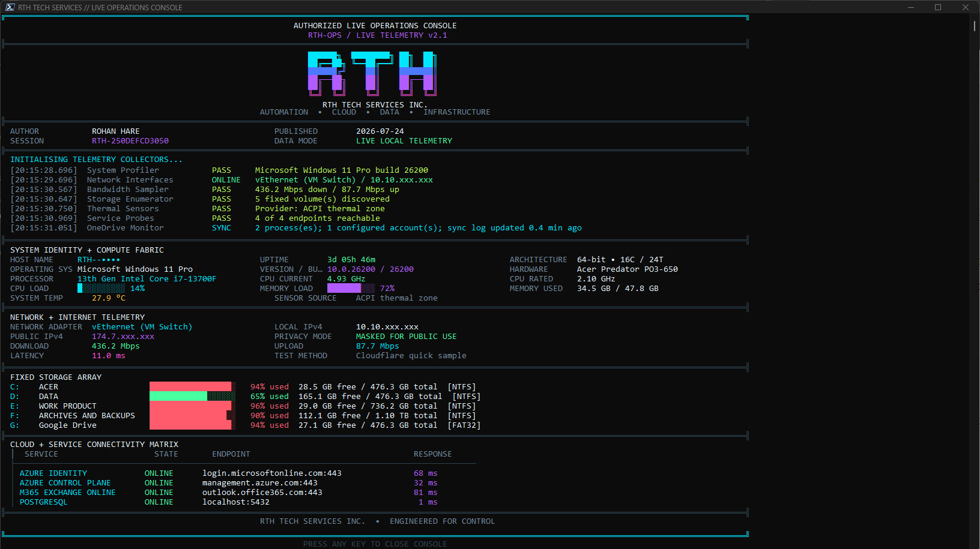
Task: Click the MEMORY LOAD 72% bar
Action: point(351,289)
